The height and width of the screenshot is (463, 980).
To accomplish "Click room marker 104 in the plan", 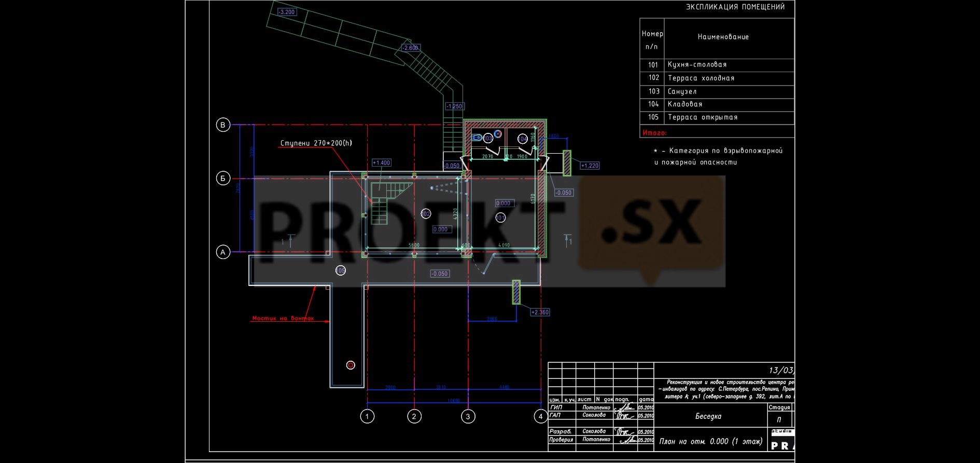I will [x=523, y=139].
